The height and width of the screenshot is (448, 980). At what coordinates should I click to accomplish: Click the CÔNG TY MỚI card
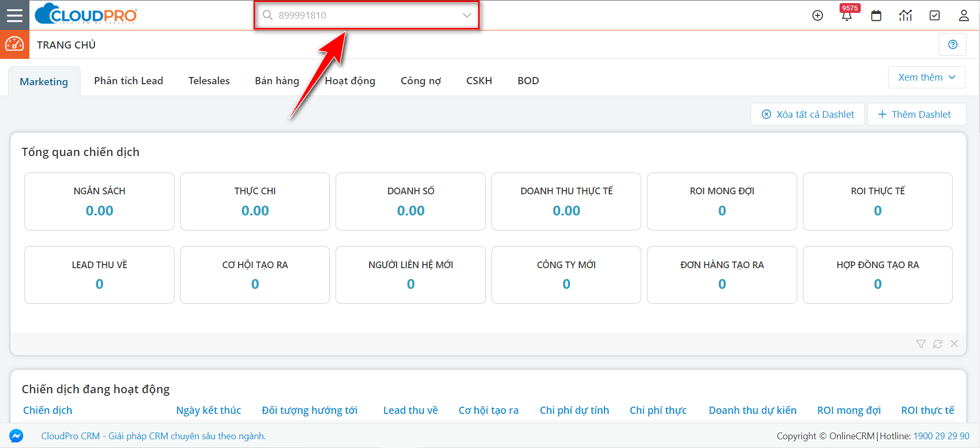(566, 275)
